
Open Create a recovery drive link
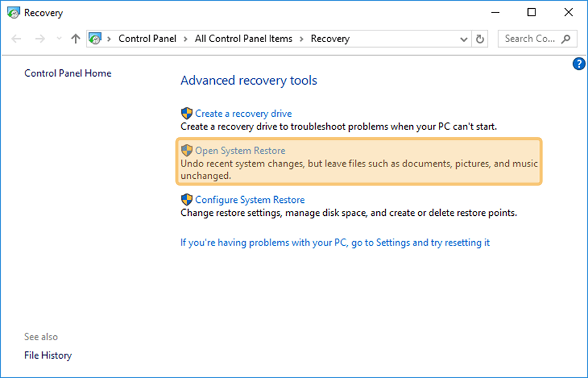click(x=243, y=114)
